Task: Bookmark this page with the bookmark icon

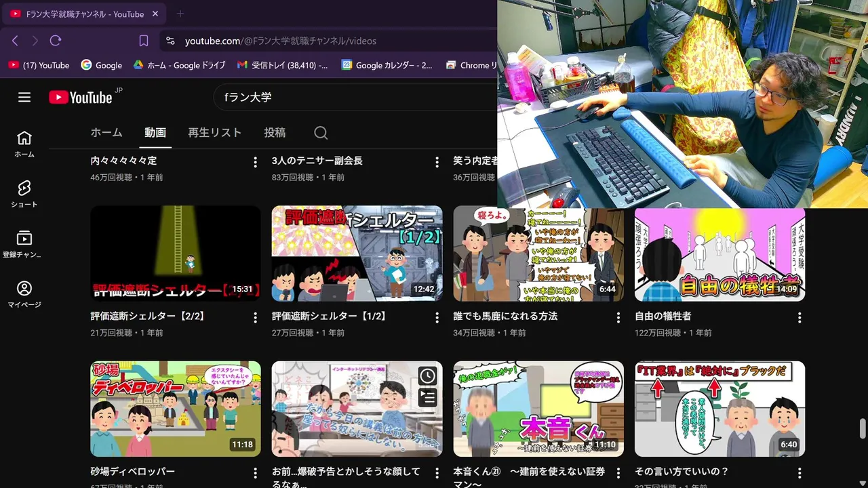Action: point(144,41)
